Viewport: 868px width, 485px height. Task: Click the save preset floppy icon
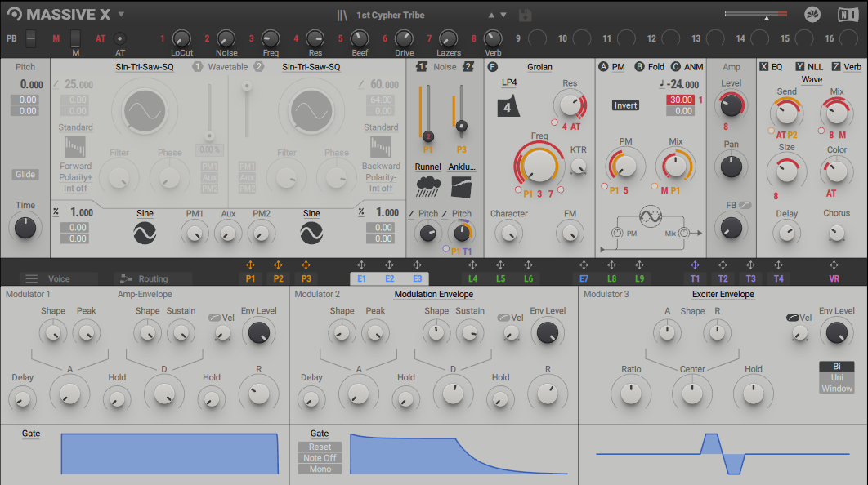click(525, 15)
